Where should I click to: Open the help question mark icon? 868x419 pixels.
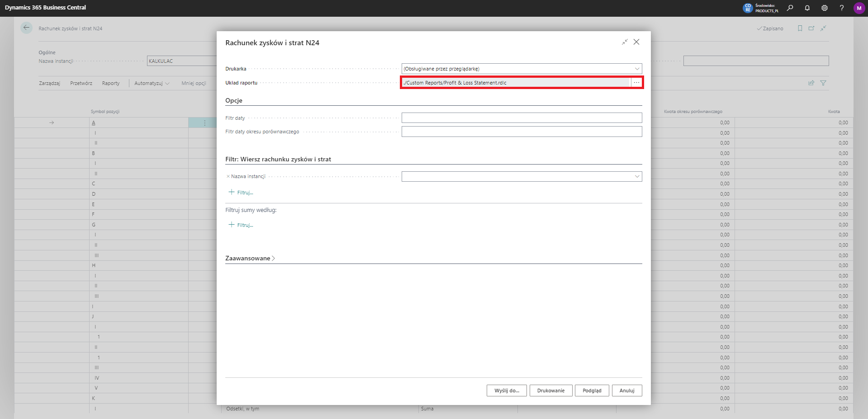[x=842, y=8]
